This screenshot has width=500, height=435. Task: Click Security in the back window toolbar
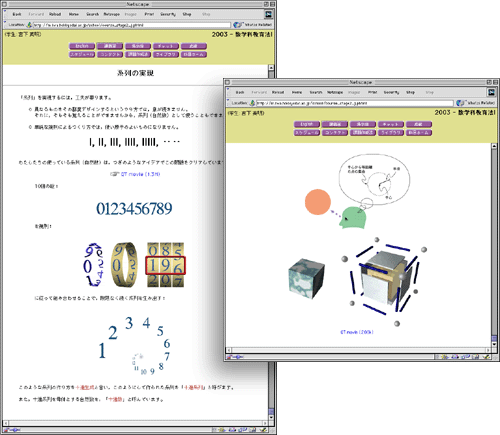(168, 14)
